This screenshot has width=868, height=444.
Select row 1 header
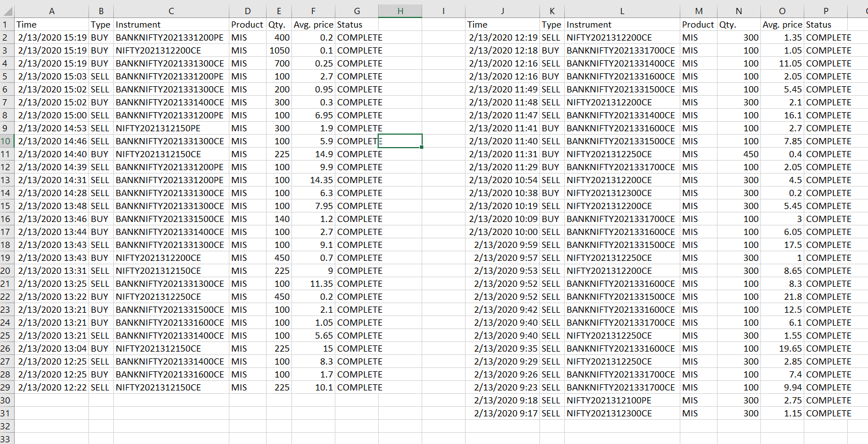pyautogui.click(x=7, y=24)
